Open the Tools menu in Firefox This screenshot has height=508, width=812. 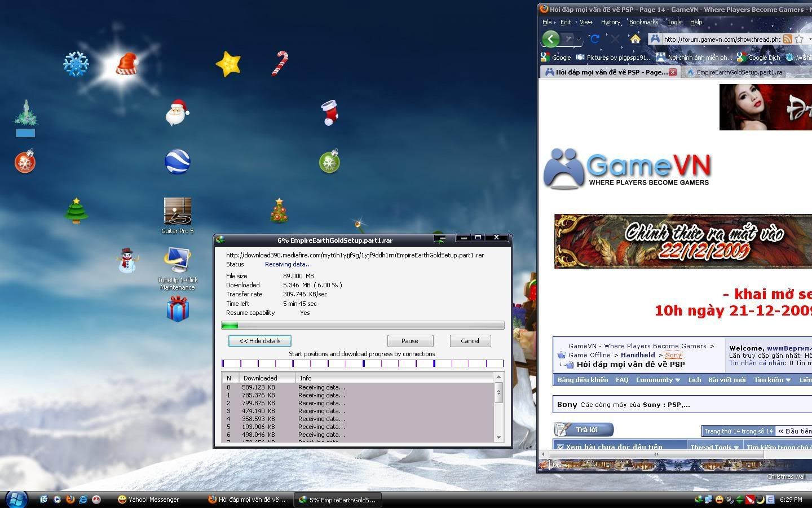coord(674,22)
